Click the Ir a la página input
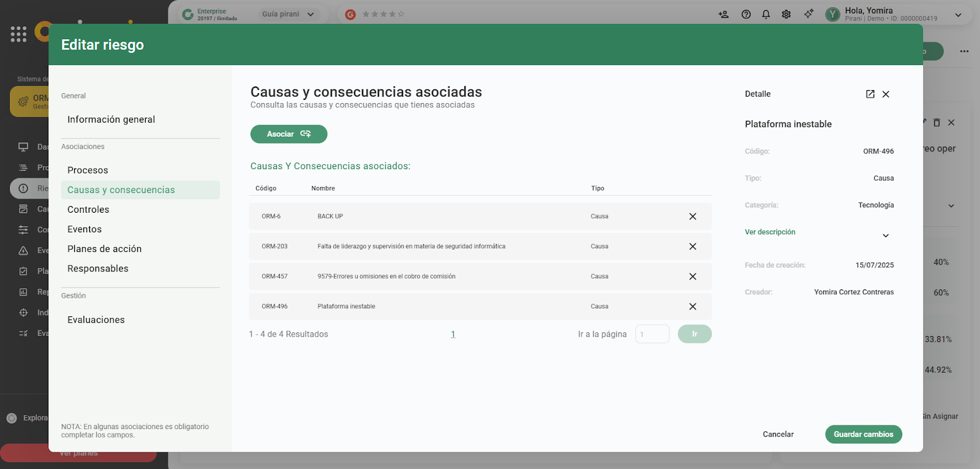The image size is (980, 469). (652, 334)
